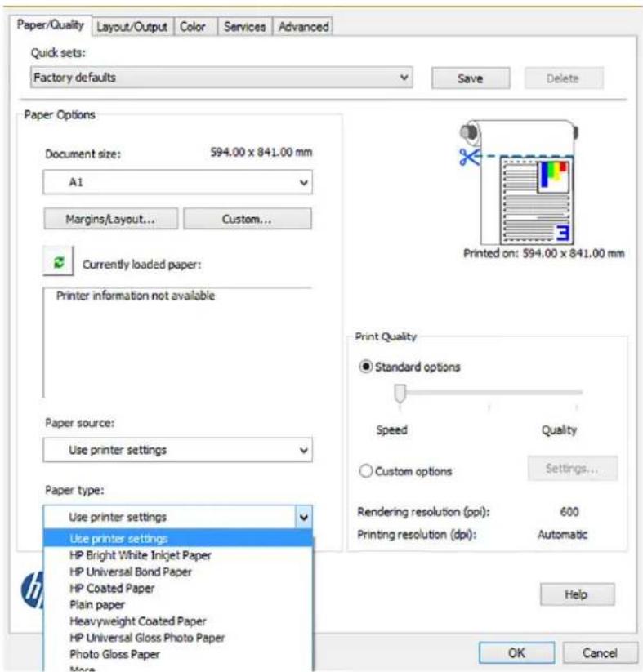Select Photo Gloss Paper option
This screenshot has width=643, height=672.
click(x=178, y=654)
